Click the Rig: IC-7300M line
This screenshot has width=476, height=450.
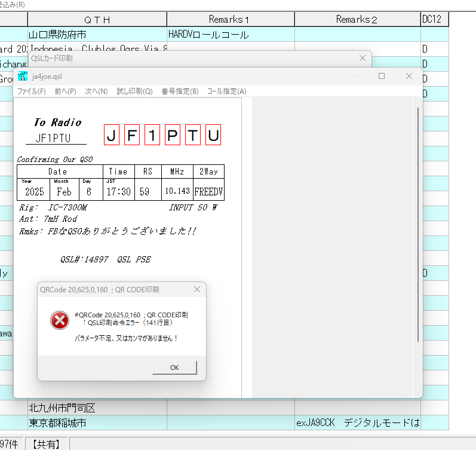pyautogui.click(x=53, y=207)
